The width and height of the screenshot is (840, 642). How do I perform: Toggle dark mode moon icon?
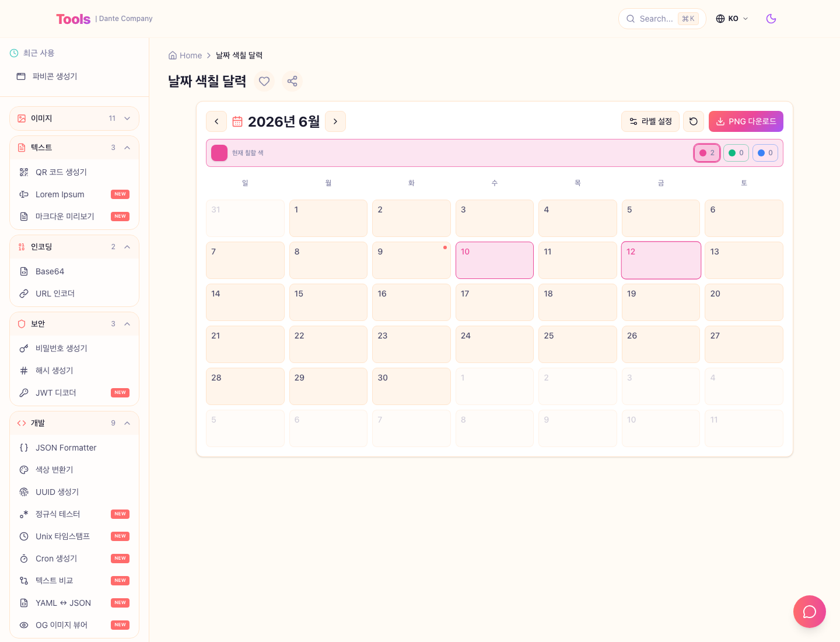771,19
